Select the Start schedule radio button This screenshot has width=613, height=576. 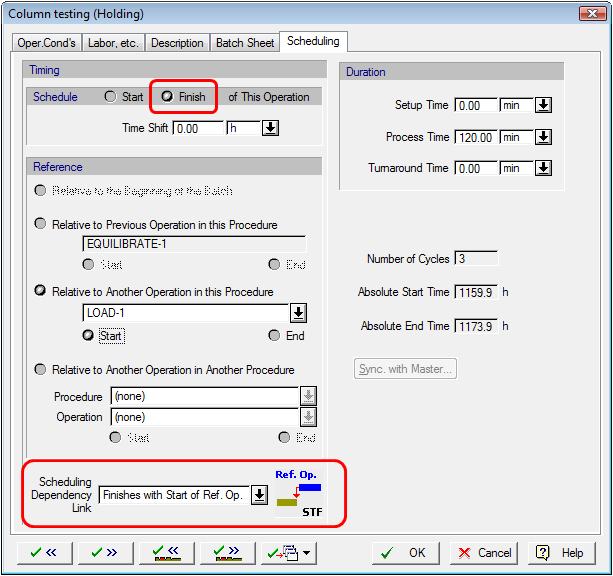pos(111,97)
